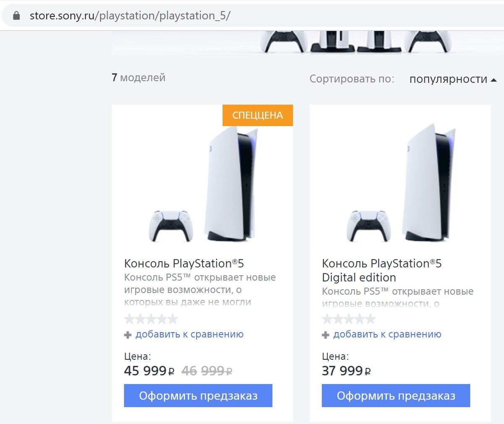Click the sort arrow next to популярности

pyautogui.click(x=493, y=80)
